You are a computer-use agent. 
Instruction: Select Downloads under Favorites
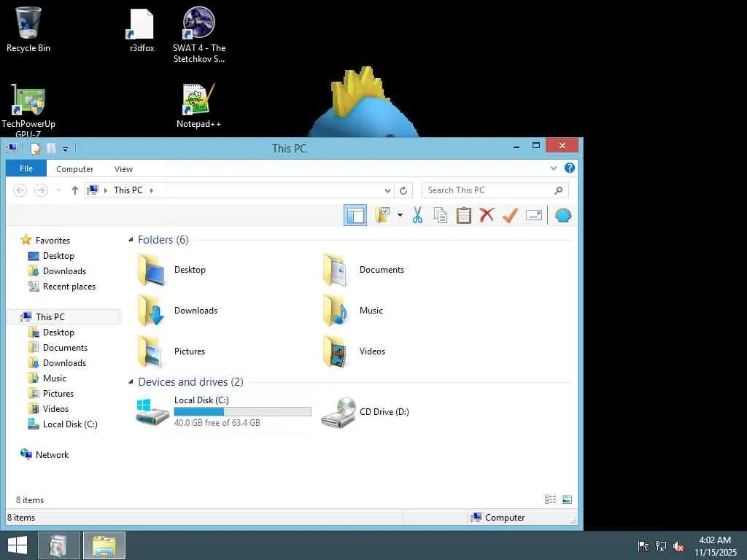57,271
